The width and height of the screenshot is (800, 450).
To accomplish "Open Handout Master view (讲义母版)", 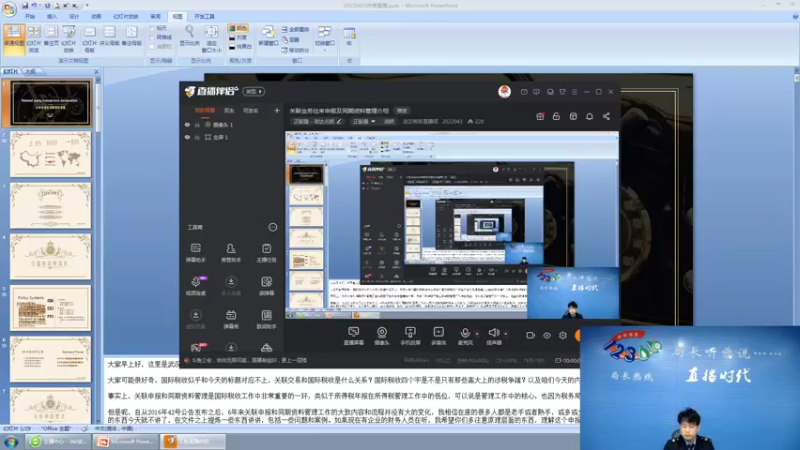I will pos(109,38).
